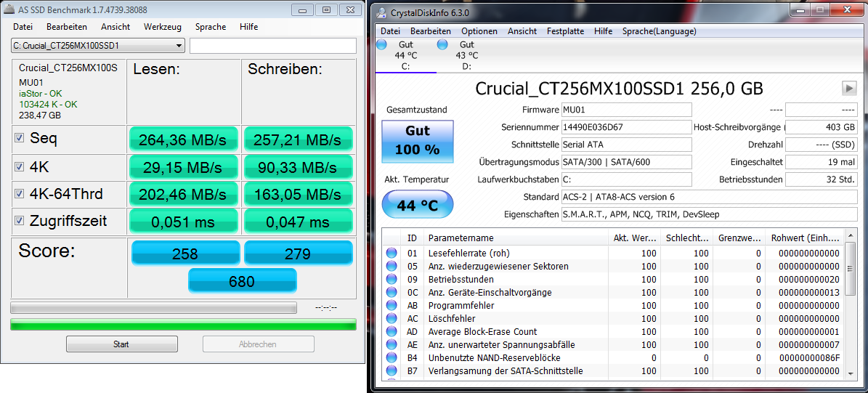This screenshot has width=868, height=393.
Task: Open Sprache menu in AS SSD Benchmark
Action: tap(211, 27)
